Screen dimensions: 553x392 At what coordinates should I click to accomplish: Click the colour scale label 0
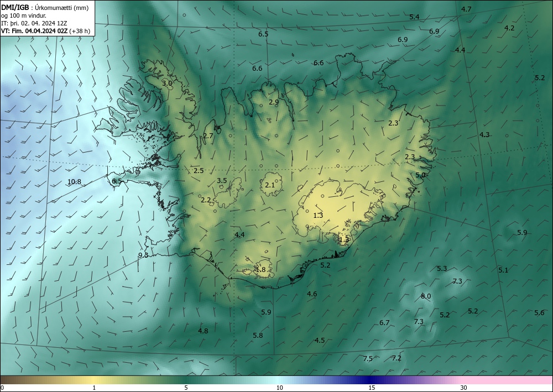pos(2,388)
